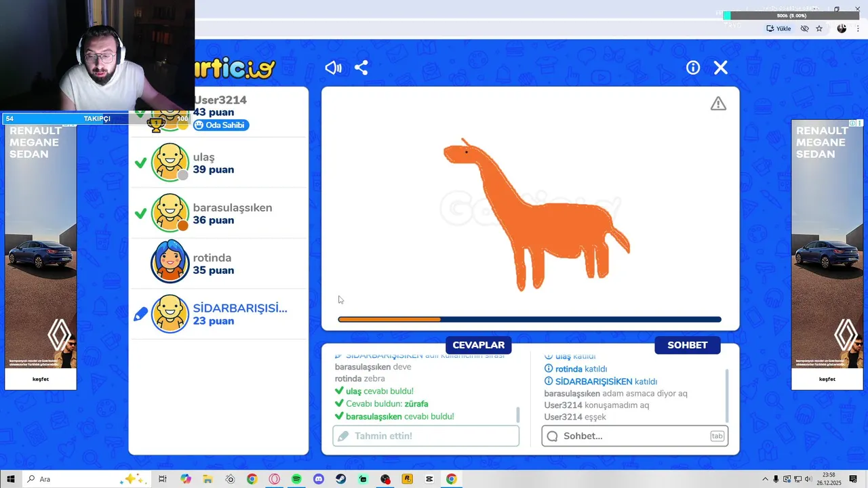Click 'Cevabı buldun: zürafa' message
The image size is (868, 488).
[382, 404]
